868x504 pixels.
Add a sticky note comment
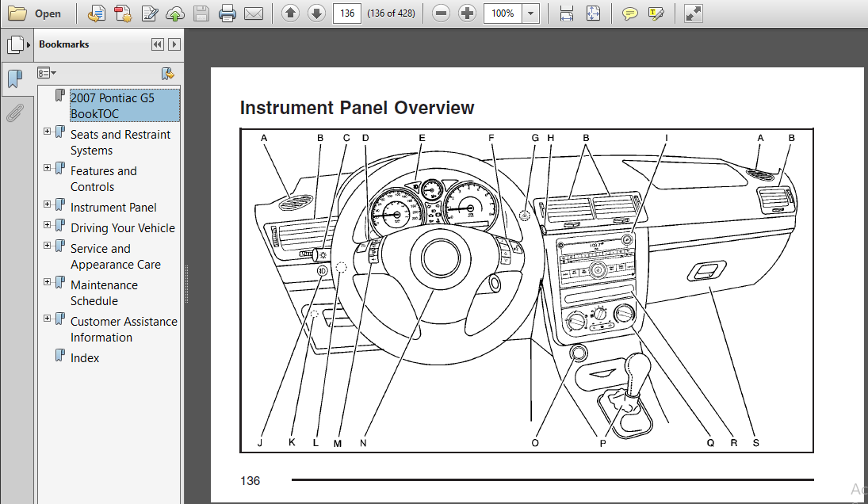click(629, 13)
